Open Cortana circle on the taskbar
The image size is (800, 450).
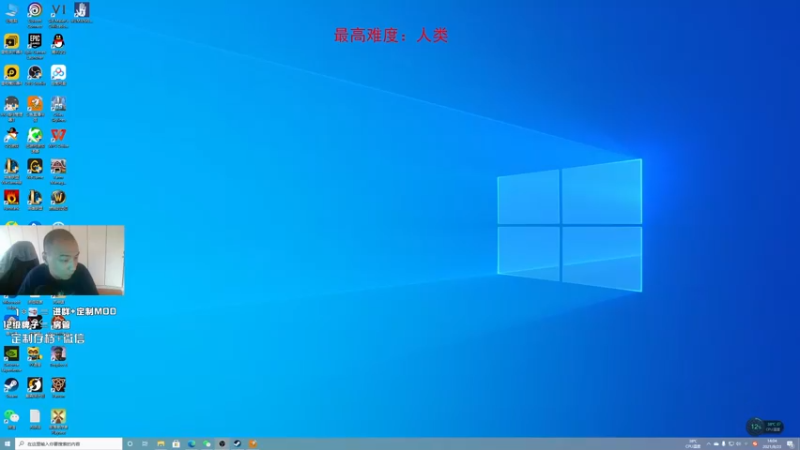[x=130, y=444]
